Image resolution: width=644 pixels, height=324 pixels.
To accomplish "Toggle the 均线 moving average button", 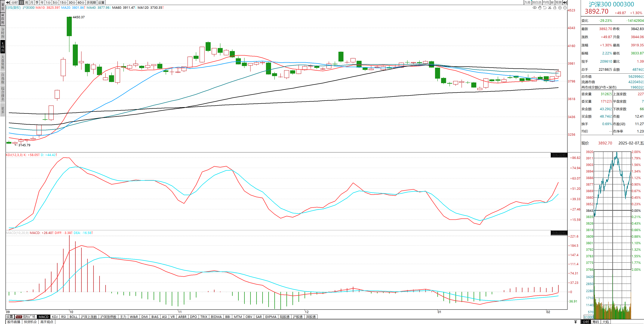I will tap(546, 3).
